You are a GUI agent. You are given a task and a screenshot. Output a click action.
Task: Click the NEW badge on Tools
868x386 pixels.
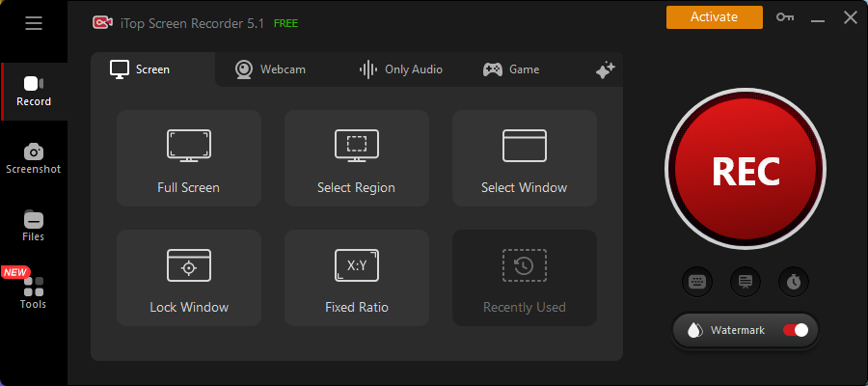point(15,272)
